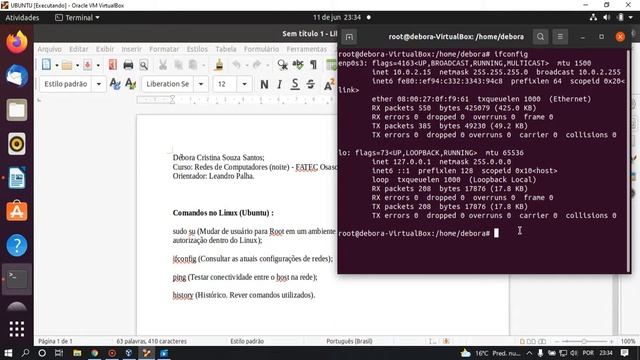Launch Rhythmbox from the dock
Screen dimensions: 640x360
[17, 144]
